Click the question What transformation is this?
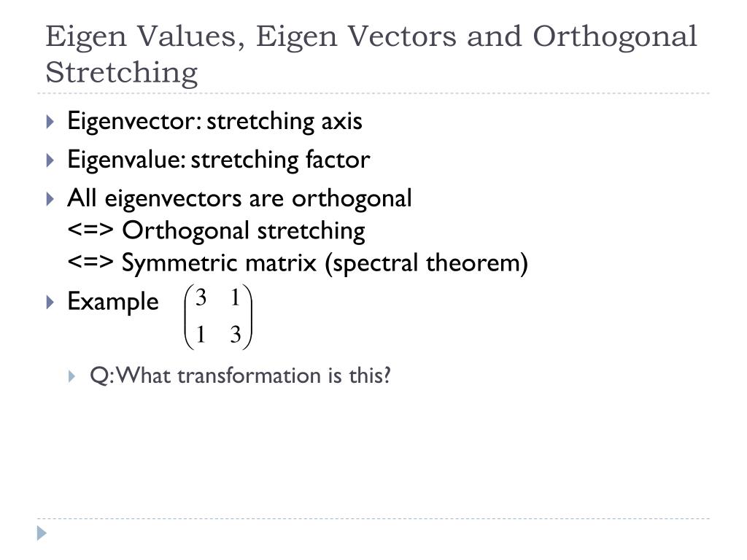This screenshot has width=747, height=560. click(x=240, y=376)
